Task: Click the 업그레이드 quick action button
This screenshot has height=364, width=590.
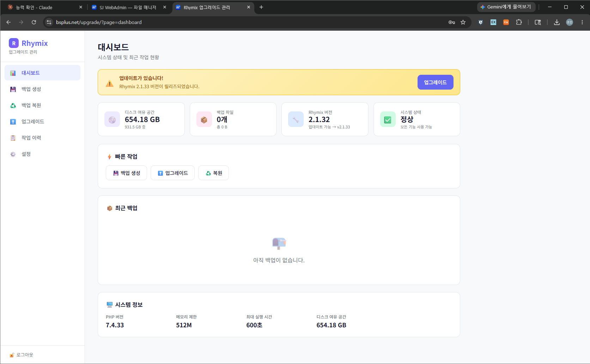Action: click(x=172, y=173)
